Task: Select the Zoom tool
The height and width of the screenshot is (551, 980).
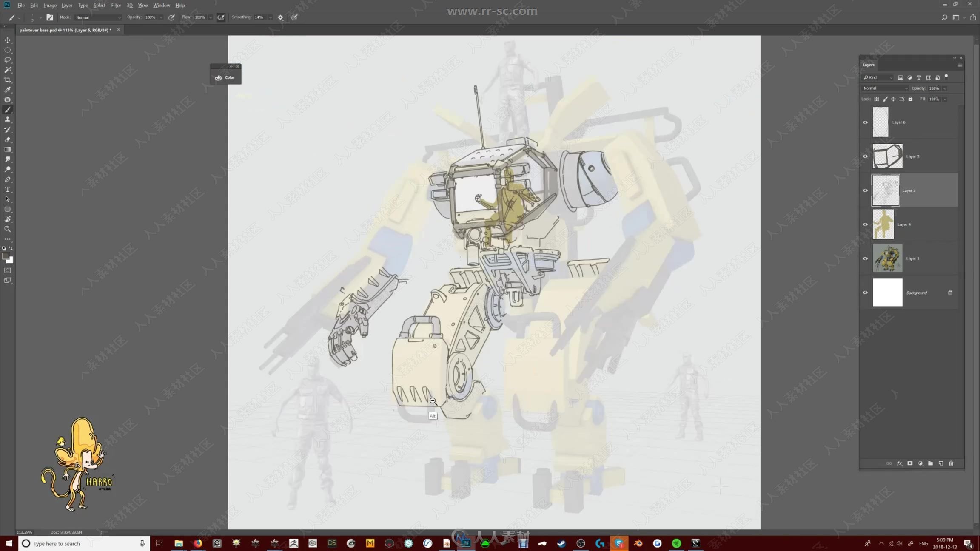Action: pyautogui.click(x=7, y=229)
